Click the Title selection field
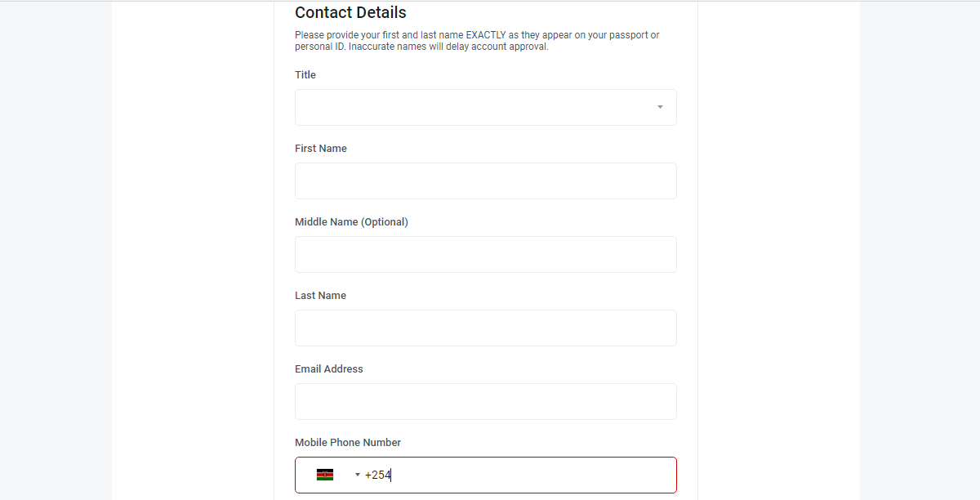The width and height of the screenshot is (980, 500). point(485,107)
